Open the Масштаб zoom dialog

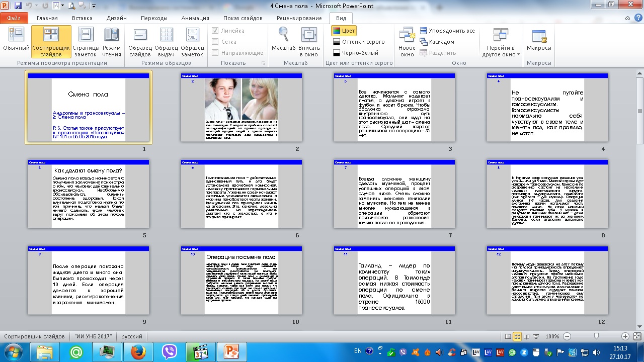[x=283, y=41]
